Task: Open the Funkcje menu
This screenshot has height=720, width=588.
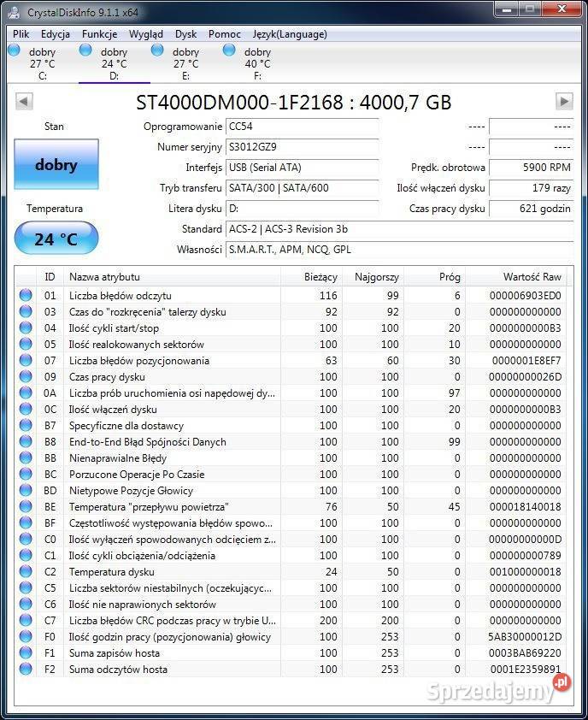Action: pos(100,34)
